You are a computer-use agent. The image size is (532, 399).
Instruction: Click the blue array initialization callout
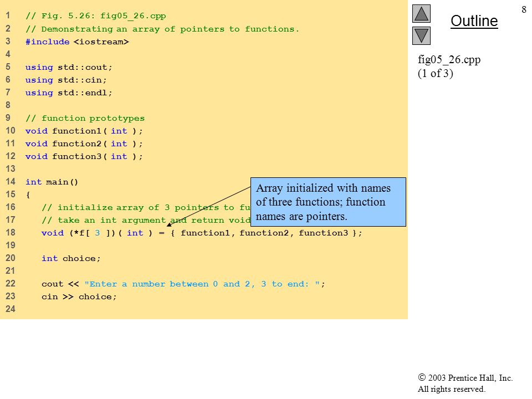pyautogui.click(x=328, y=202)
